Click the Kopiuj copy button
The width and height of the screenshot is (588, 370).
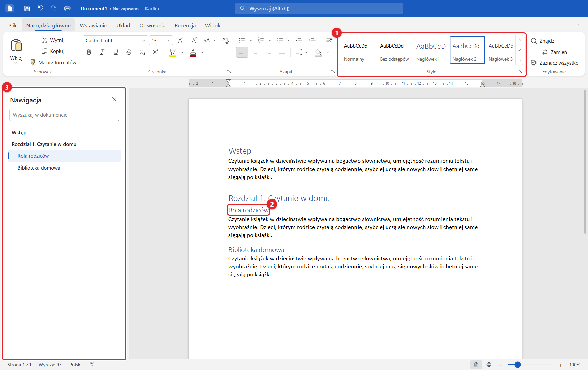[x=53, y=51]
